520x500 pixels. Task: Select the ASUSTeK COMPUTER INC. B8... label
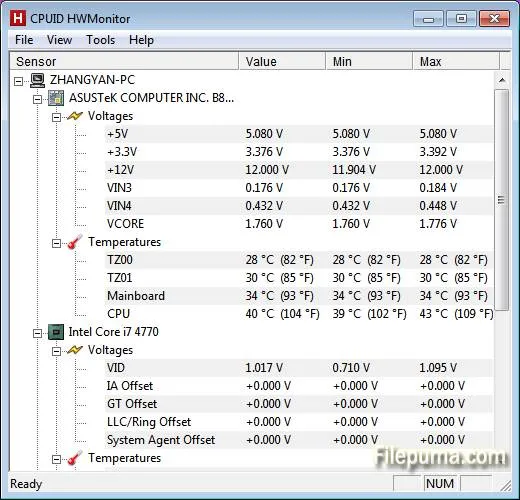tap(151, 98)
